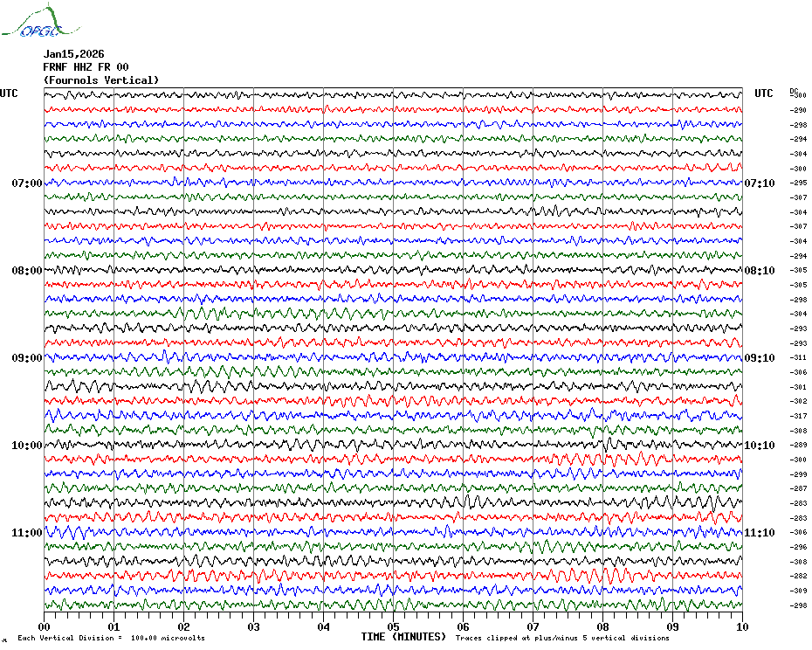Click the DC offset value '-296'
The width and height of the screenshot is (812, 650).
(798, 548)
